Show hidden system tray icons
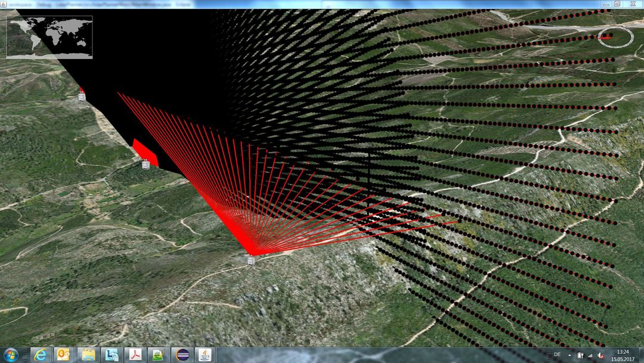This screenshot has width=644, height=363. (x=571, y=355)
